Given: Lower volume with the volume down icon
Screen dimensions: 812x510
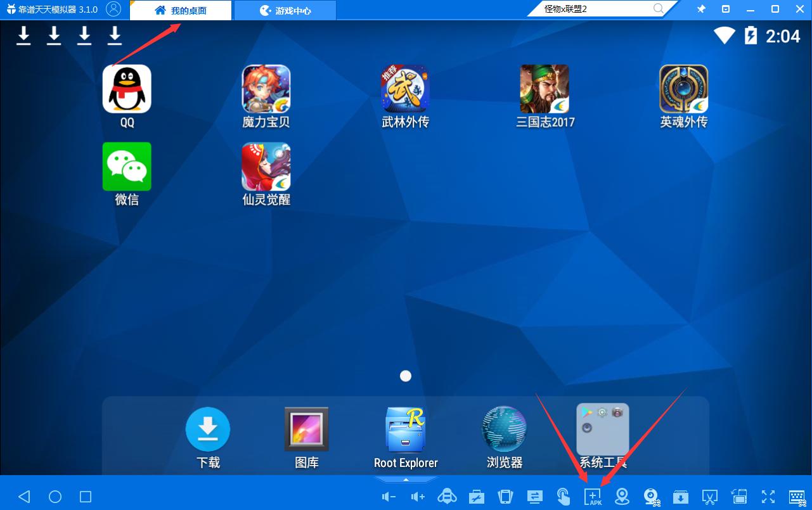Looking at the screenshot, I should pos(389,497).
